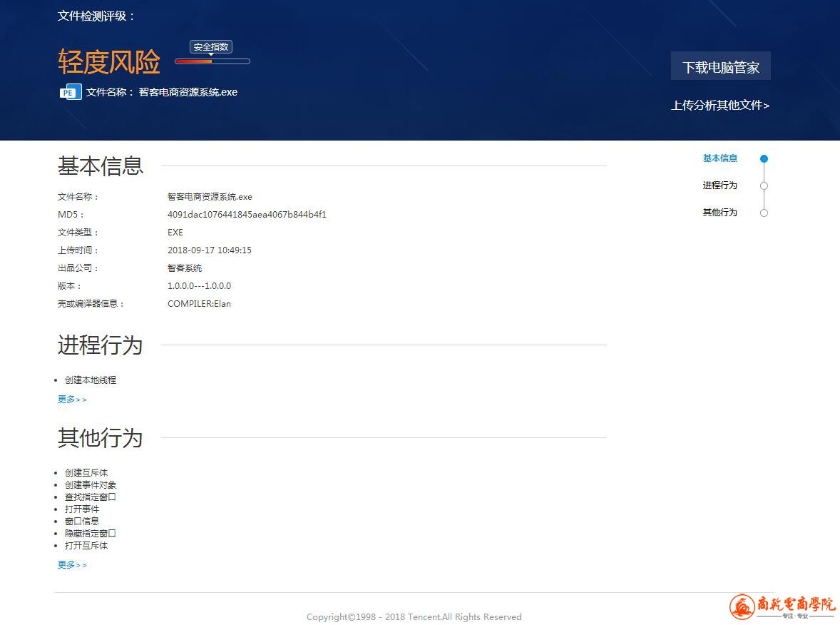Select the blue 基本信息 navigation dot
The image size is (840, 625).
764,159
